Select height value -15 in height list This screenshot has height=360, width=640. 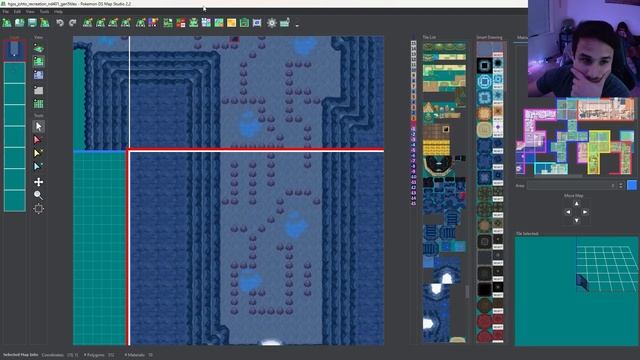pos(413,203)
